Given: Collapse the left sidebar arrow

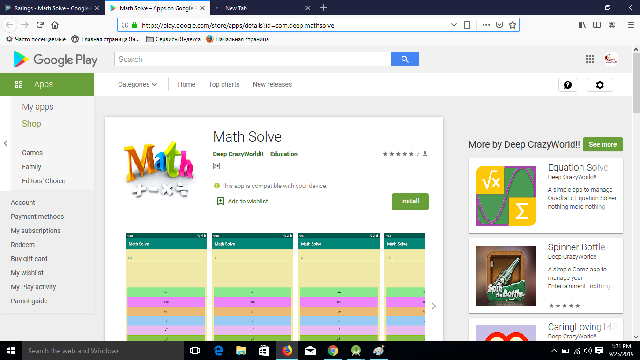Looking at the screenshot, I should (5, 143).
